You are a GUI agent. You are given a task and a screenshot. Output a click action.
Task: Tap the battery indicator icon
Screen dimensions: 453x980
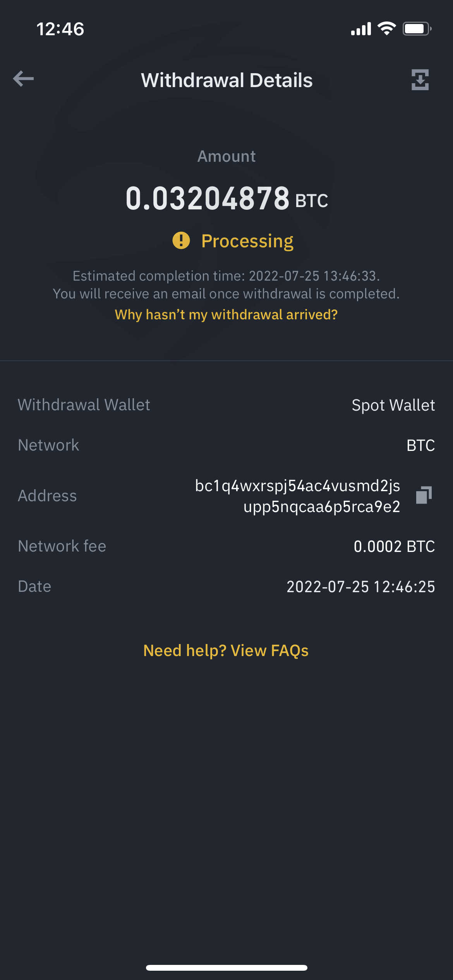click(x=417, y=29)
